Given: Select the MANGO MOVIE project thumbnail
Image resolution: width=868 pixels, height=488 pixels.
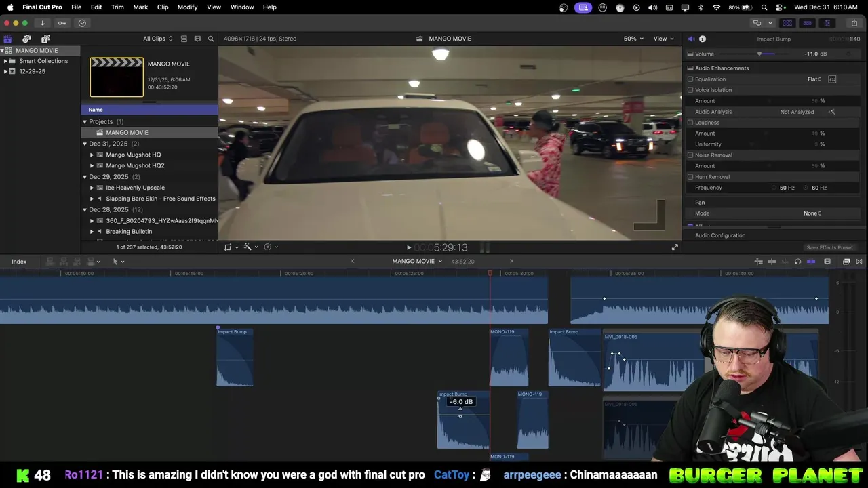Looking at the screenshot, I should [x=117, y=77].
